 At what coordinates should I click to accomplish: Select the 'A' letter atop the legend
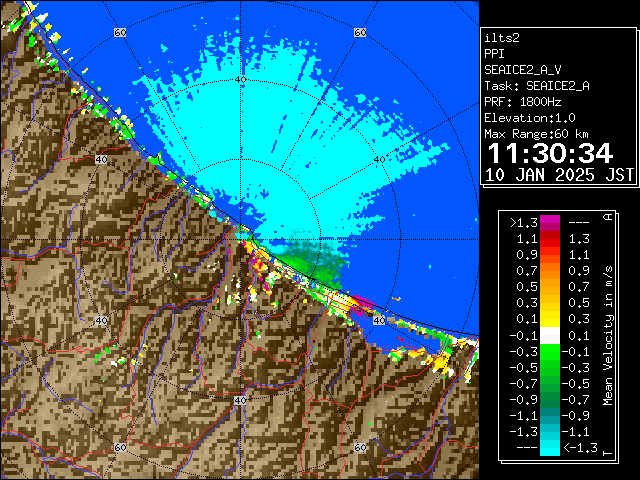pos(608,217)
